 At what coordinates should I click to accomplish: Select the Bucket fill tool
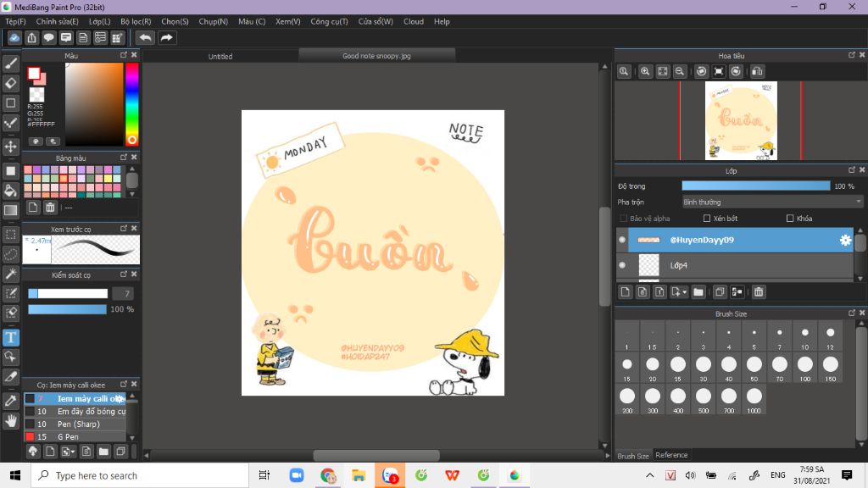[x=10, y=191]
